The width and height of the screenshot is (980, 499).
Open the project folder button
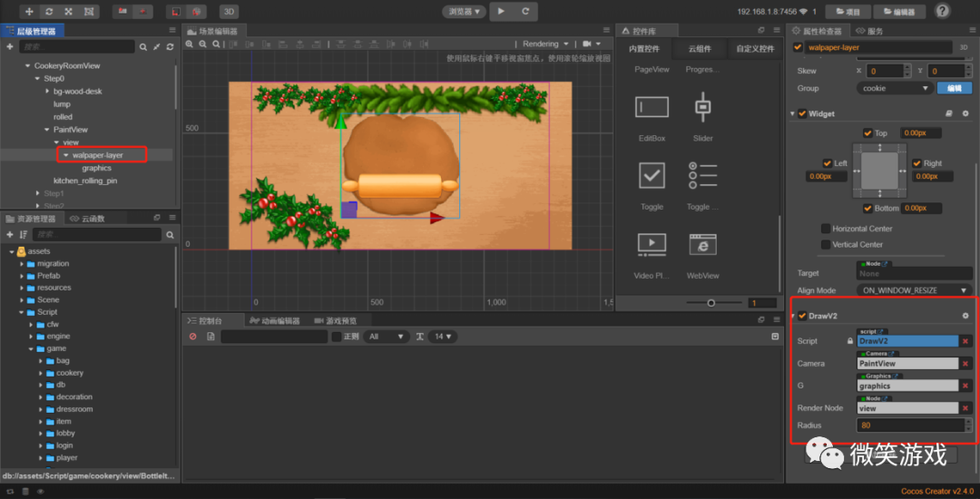(848, 11)
